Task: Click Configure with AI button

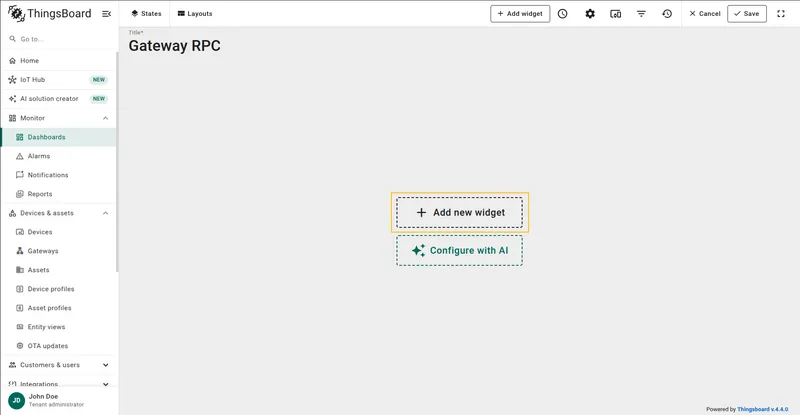Action: (460, 251)
